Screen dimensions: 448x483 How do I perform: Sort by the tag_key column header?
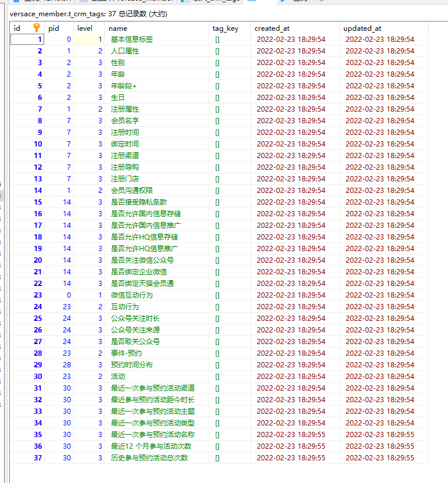230,28
